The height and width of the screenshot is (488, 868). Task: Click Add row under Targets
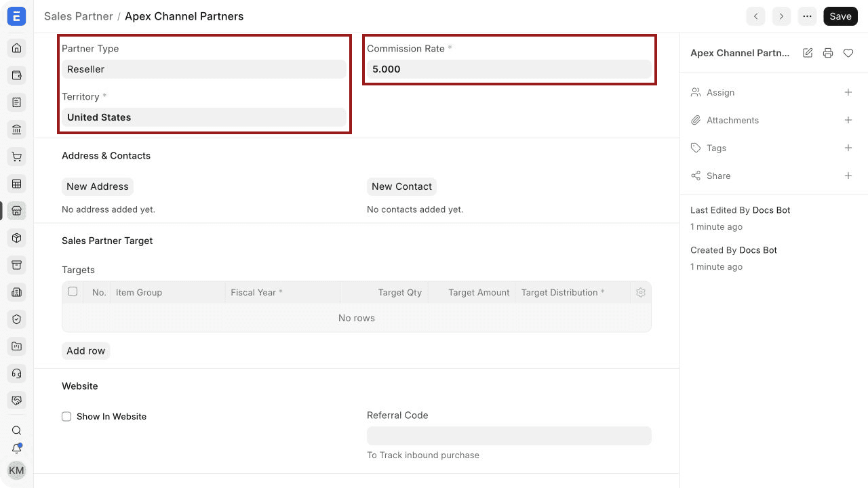(85, 351)
